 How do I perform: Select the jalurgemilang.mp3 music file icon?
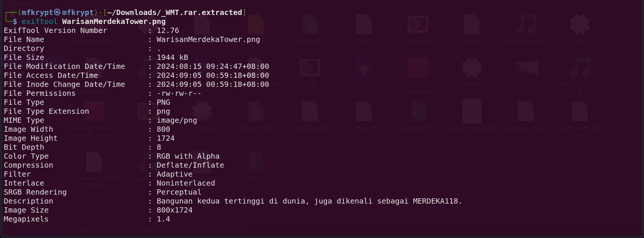[526, 25]
